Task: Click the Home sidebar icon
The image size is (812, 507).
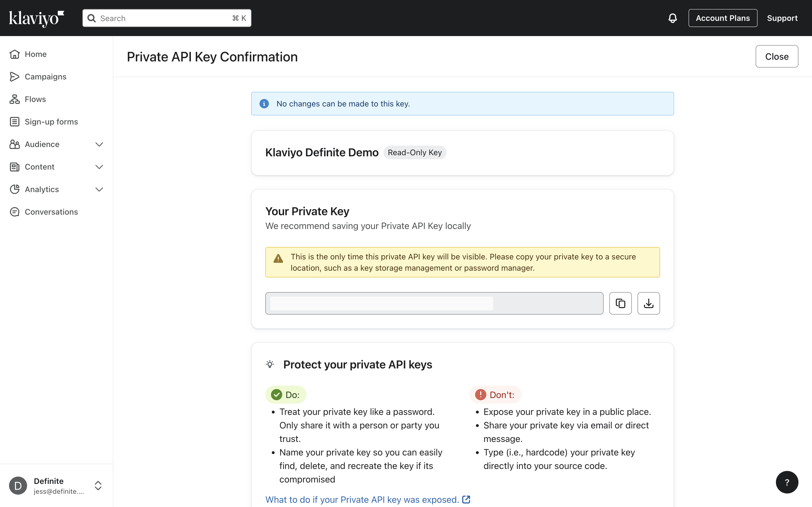Action: pos(14,54)
